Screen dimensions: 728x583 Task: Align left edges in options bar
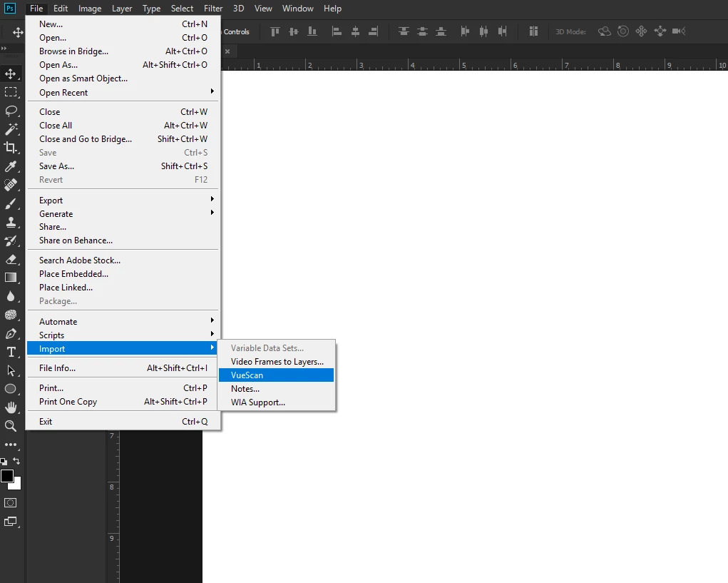click(x=337, y=31)
